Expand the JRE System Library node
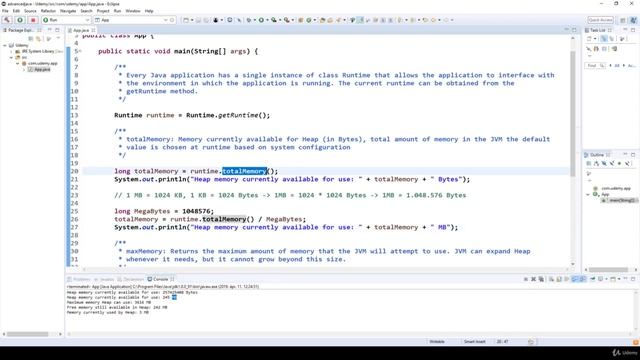This screenshot has height=360, width=640. coord(11,51)
